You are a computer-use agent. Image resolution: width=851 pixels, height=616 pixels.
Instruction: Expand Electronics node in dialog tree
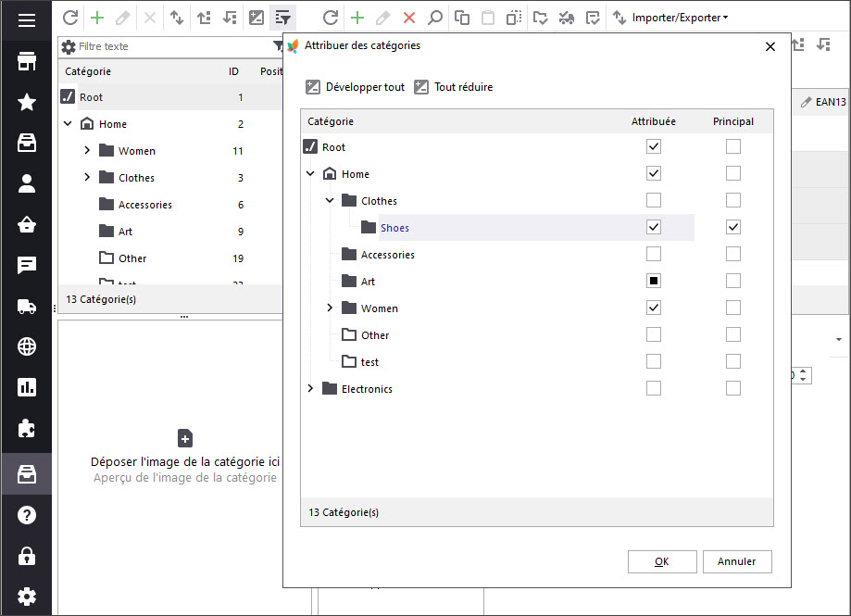(310, 389)
